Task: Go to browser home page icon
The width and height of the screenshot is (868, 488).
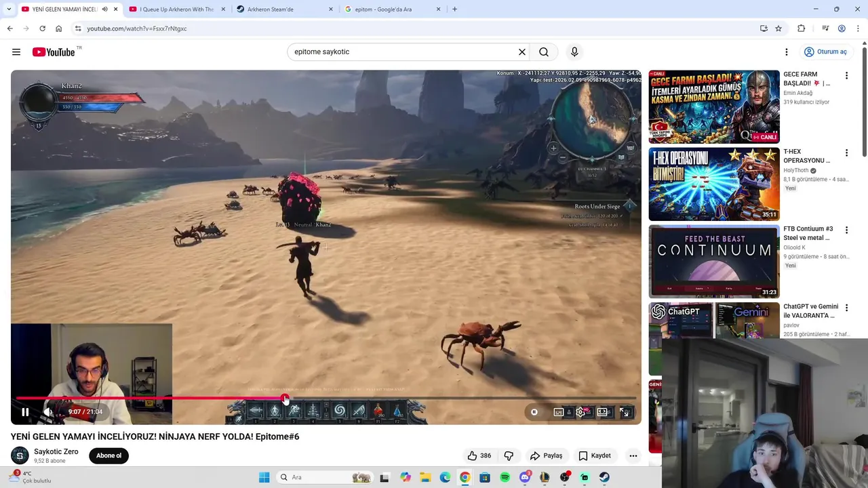Action: (x=58, y=28)
